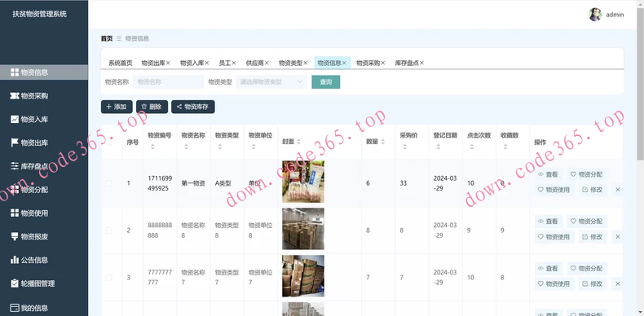Click 修改 button in row 1

point(593,190)
